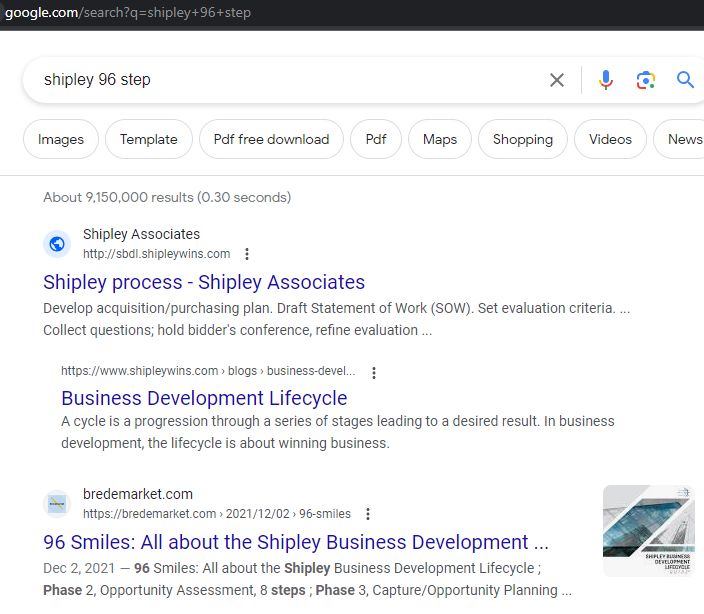
Task: Open more options for Business Development Lifecycle
Action: 374,372
